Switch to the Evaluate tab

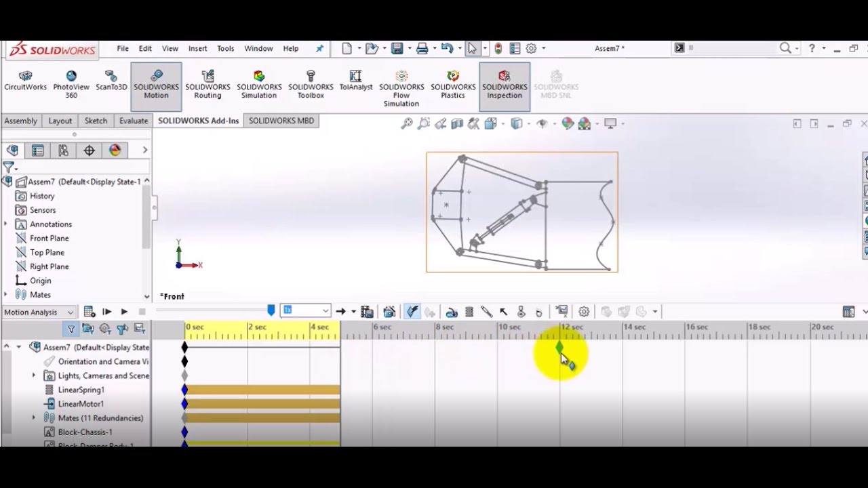[134, 121]
